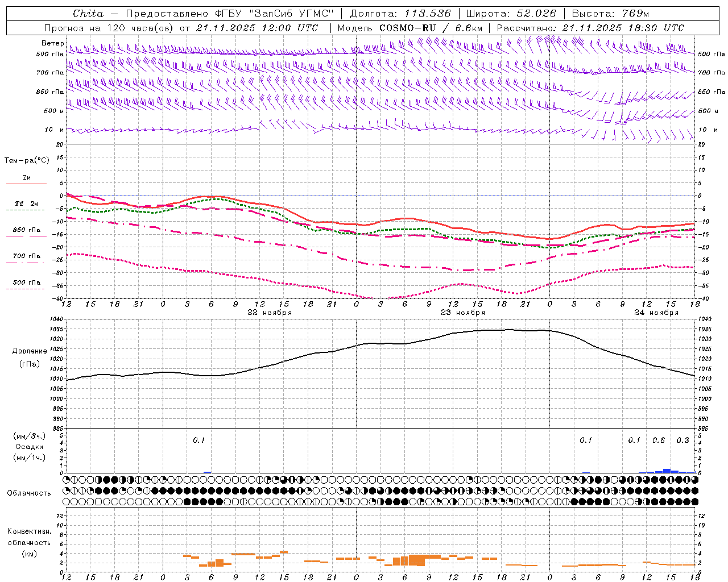Screen dimensions: 728x582
Task: Click the '700 гПа' label in temperature legend
Action: click(x=27, y=256)
